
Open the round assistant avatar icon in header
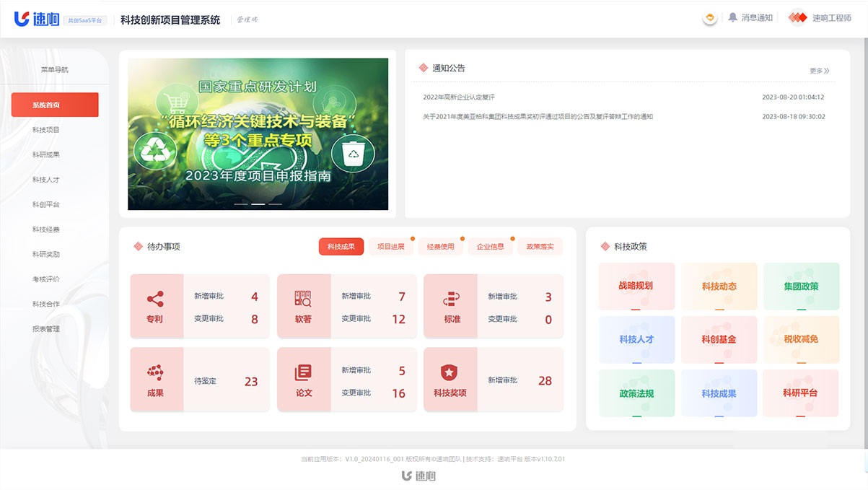[710, 18]
